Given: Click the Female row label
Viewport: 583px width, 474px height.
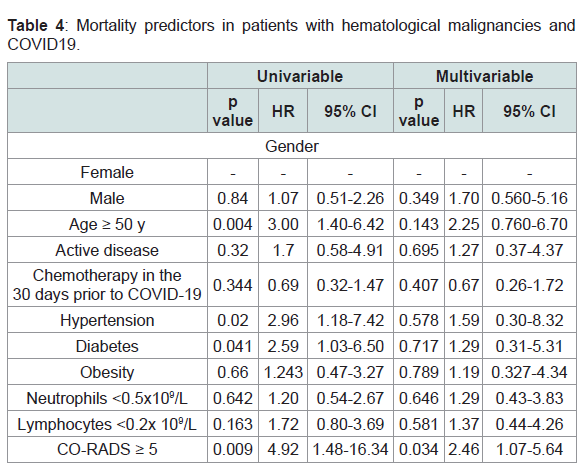Looking at the screenshot, I should [107, 172].
